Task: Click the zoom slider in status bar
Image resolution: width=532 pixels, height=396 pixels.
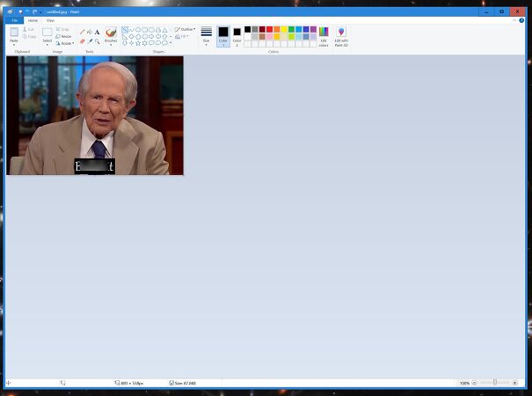Action: 495,383
